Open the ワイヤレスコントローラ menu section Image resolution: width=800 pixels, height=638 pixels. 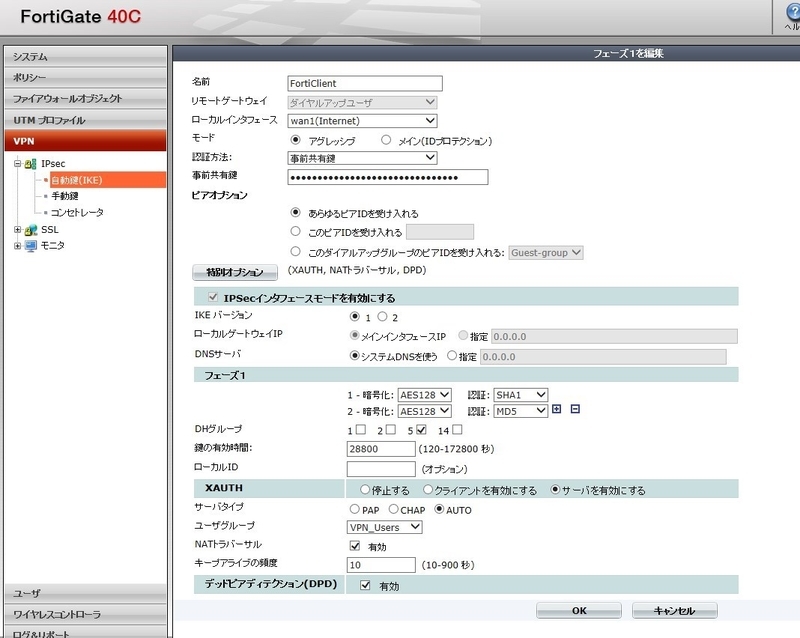[85, 614]
